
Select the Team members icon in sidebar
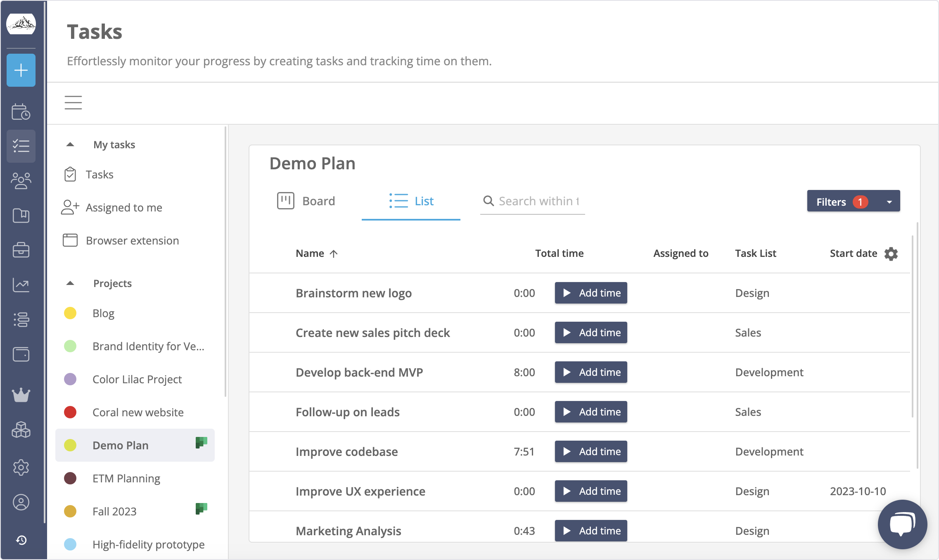pos(21,180)
